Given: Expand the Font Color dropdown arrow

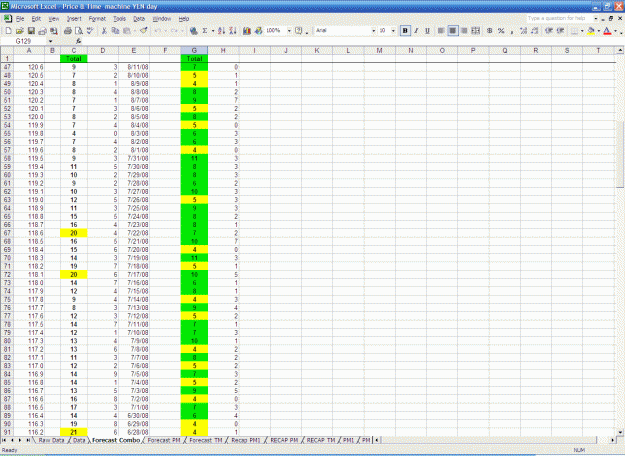Looking at the screenshot, I should (615, 31).
